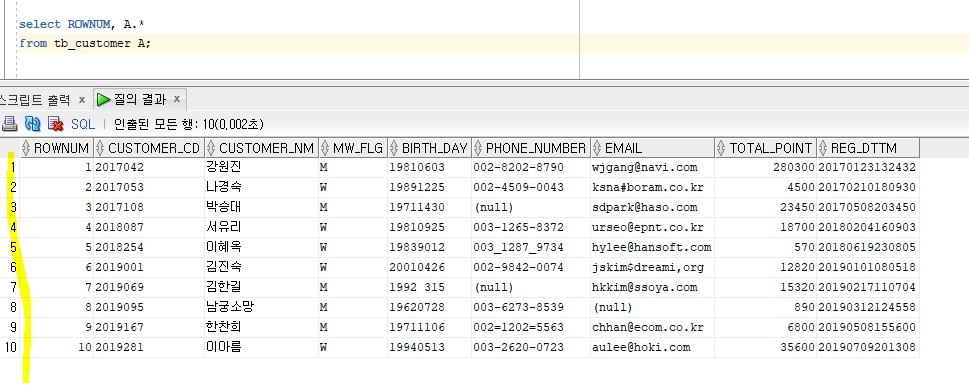The image size is (969, 387).
Task: Select customer name cell 이혜옥
Action: [x=261, y=247]
